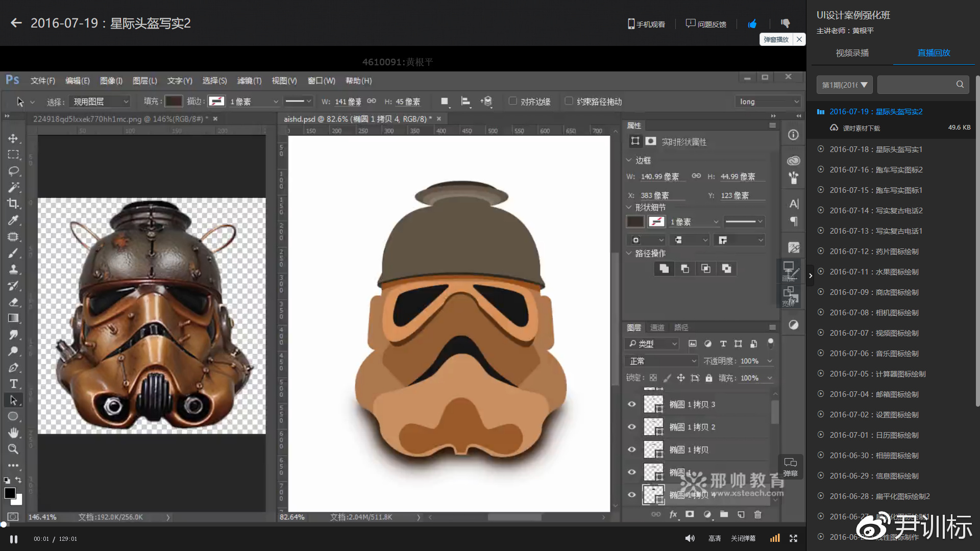Click the 弹幕 button
The width and height of the screenshot is (980, 551).
coord(790,467)
